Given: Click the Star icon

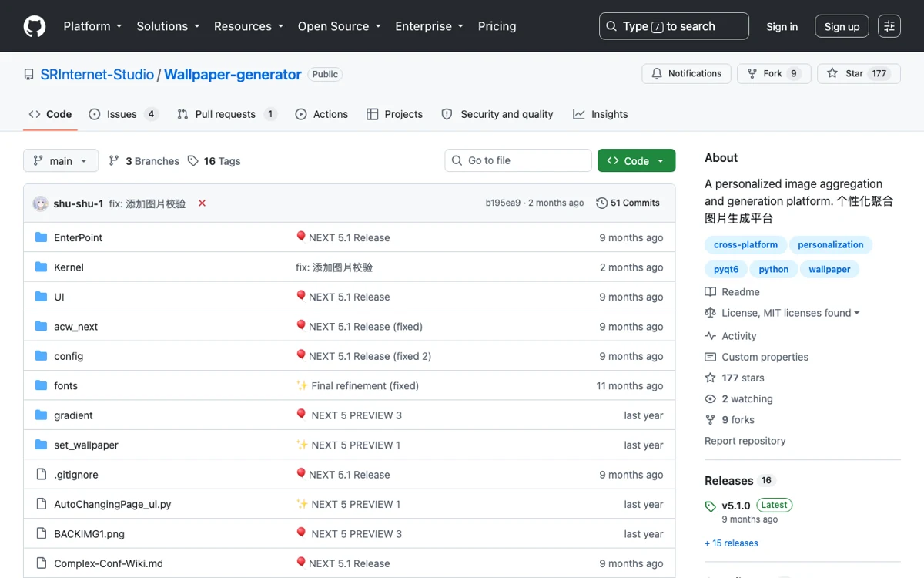Looking at the screenshot, I should (832, 74).
